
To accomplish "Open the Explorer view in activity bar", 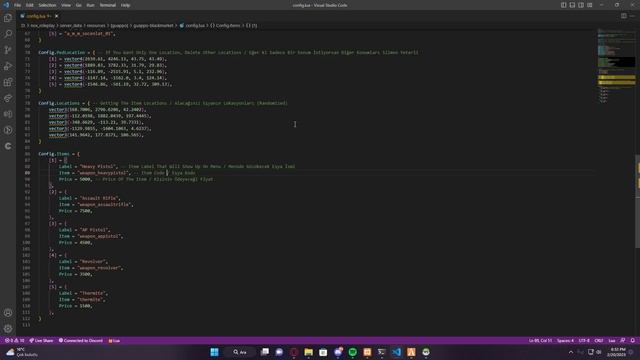I will coord(8,18).
